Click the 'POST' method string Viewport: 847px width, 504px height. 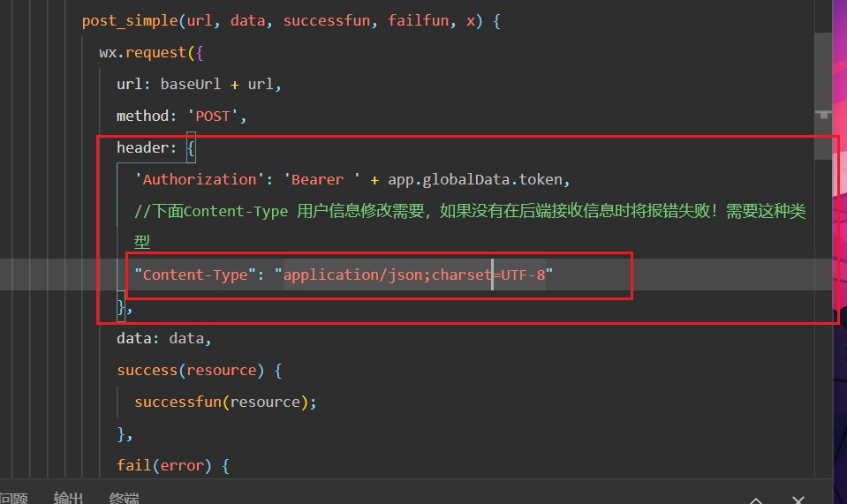213,116
